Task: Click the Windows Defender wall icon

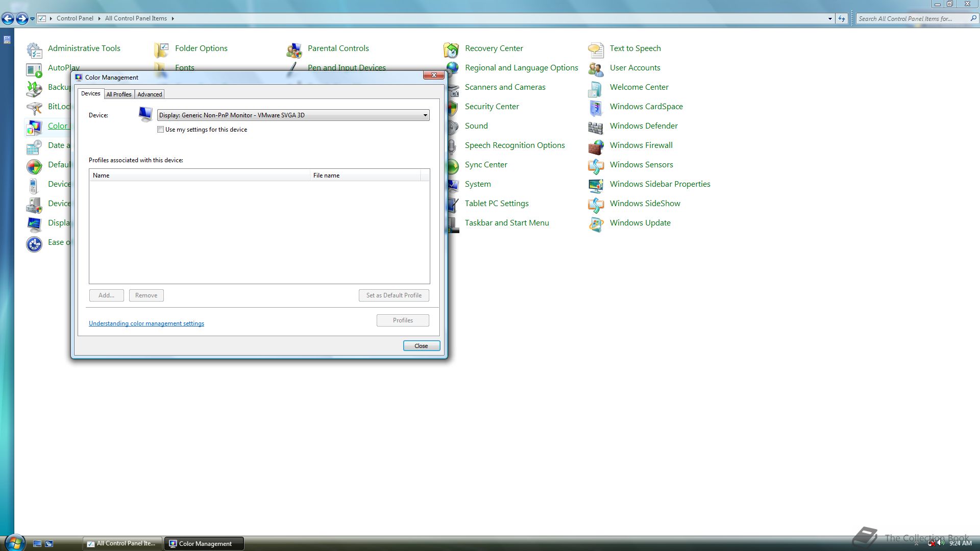Action: [596, 127]
